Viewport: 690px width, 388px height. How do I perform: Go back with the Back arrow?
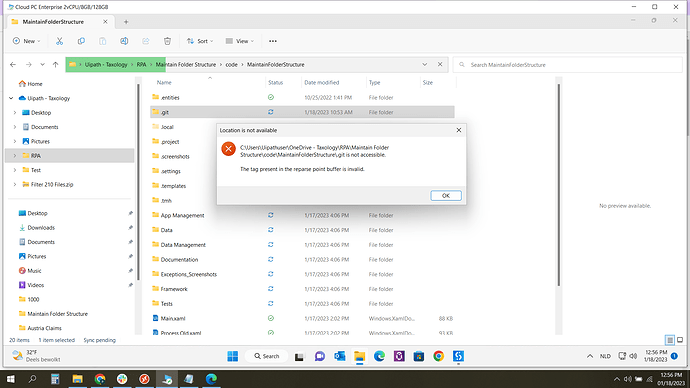tap(13, 65)
